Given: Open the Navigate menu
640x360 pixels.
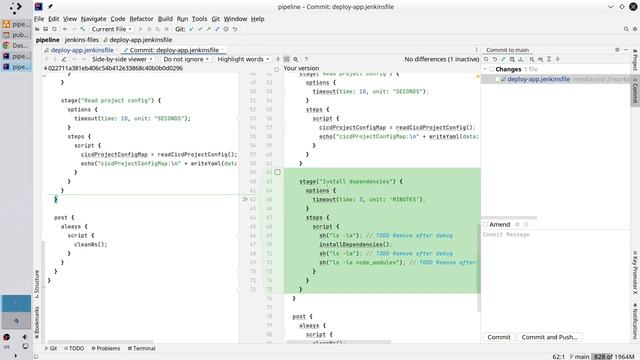Looking at the screenshot, I should coord(93,19).
